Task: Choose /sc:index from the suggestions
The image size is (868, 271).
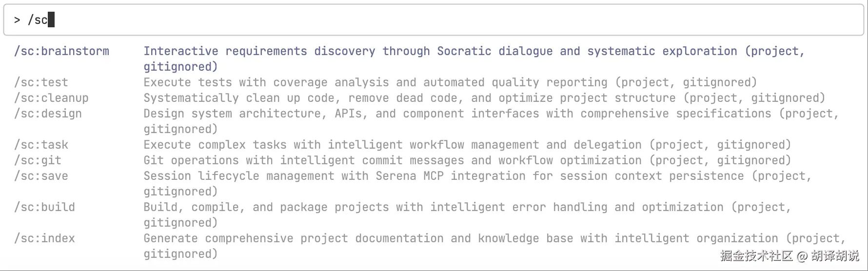Action: click(44, 238)
